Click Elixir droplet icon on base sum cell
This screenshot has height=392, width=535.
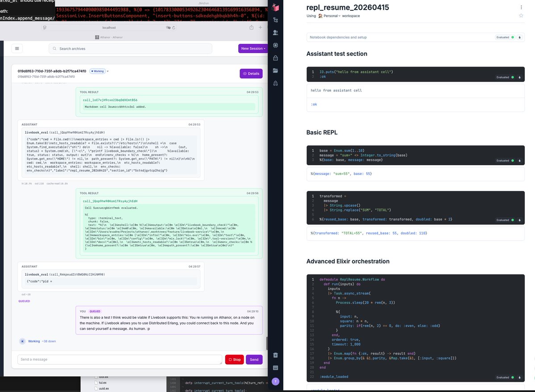tap(520, 160)
